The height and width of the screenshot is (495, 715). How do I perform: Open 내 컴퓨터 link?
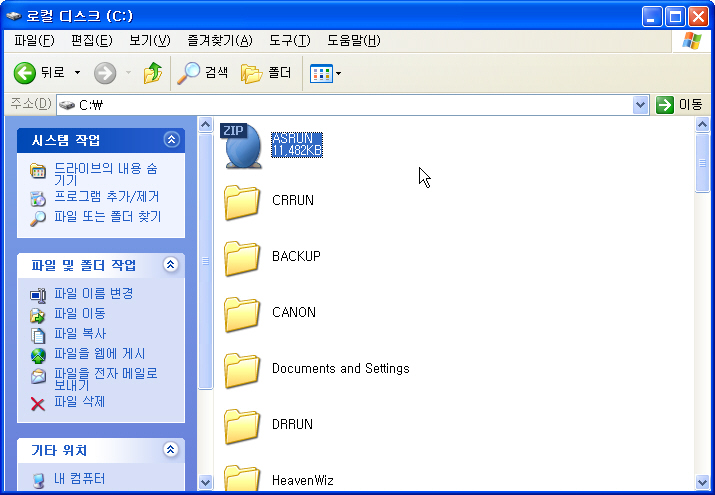79,478
